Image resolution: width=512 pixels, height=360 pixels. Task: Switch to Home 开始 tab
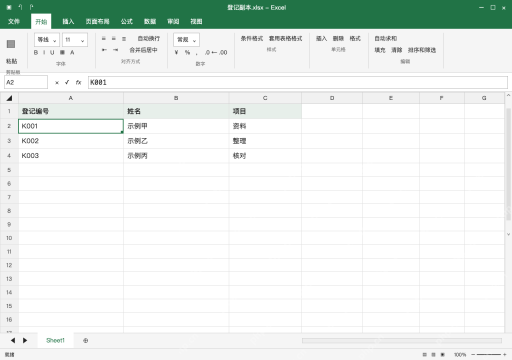[41, 21]
